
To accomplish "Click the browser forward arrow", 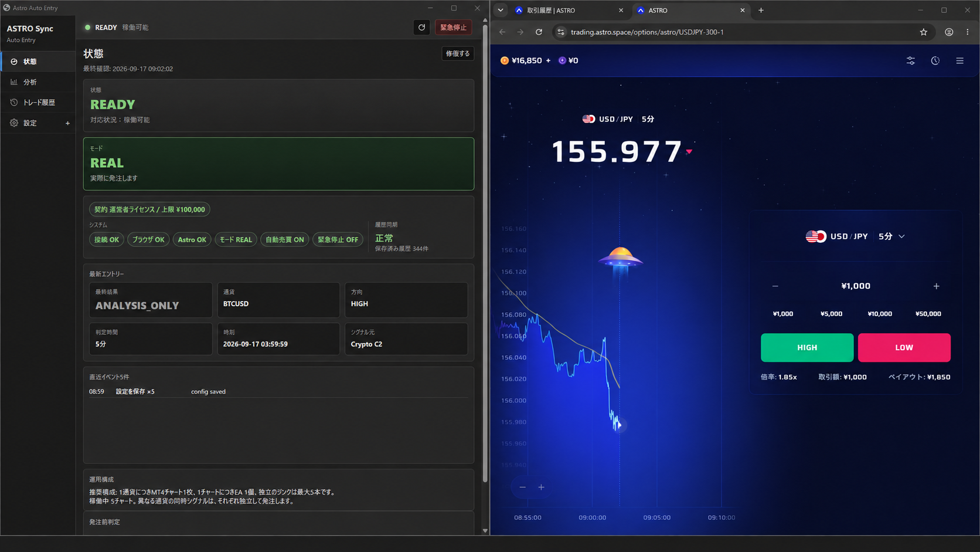I will tap(520, 32).
